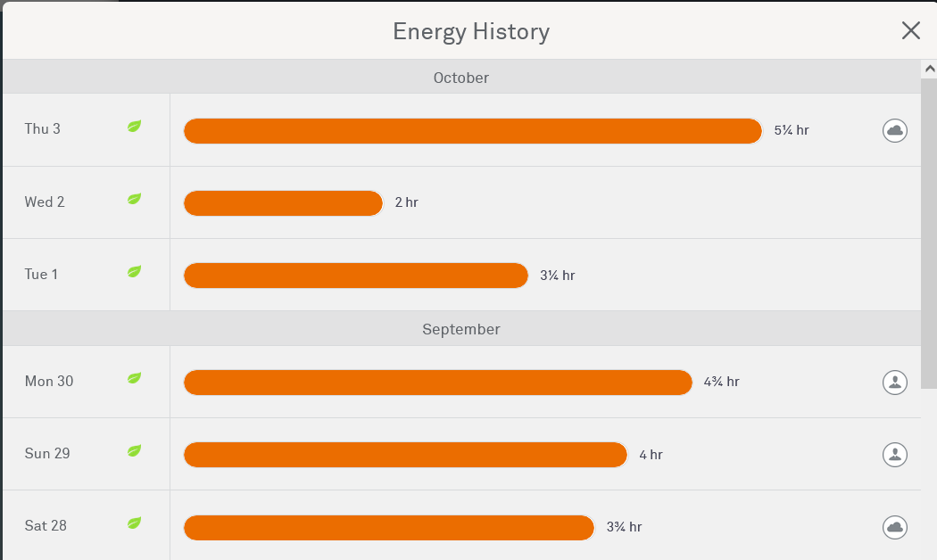
Task: Click the person icon for Sun 29
Action: click(x=894, y=454)
